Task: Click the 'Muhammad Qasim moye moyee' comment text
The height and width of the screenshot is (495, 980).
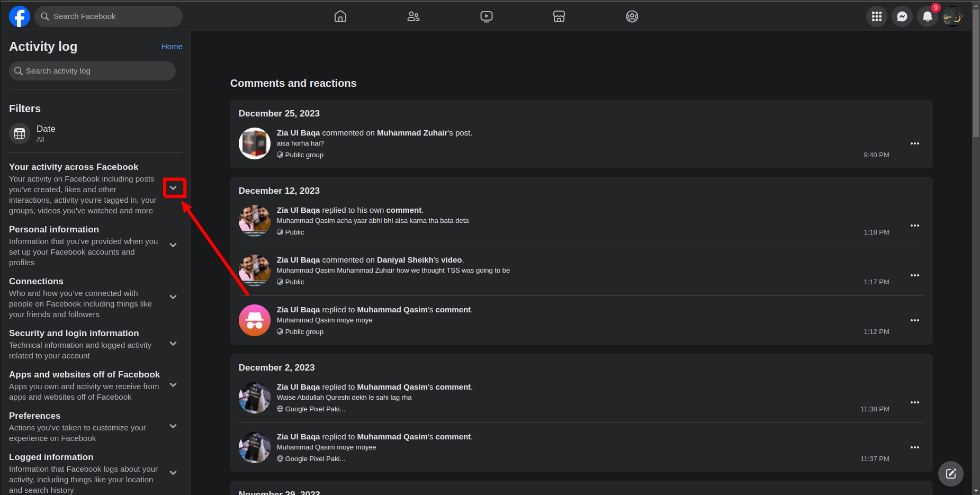Action: 327,447
